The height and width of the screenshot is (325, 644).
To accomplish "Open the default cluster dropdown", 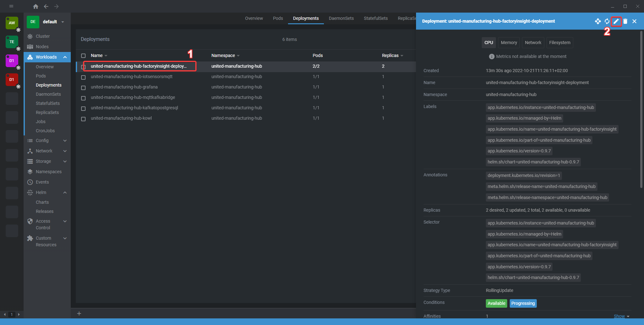I will click(63, 22).
